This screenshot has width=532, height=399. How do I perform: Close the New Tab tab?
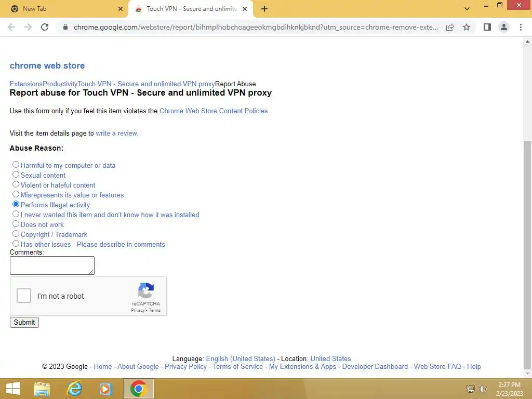(x=121, y=9)
